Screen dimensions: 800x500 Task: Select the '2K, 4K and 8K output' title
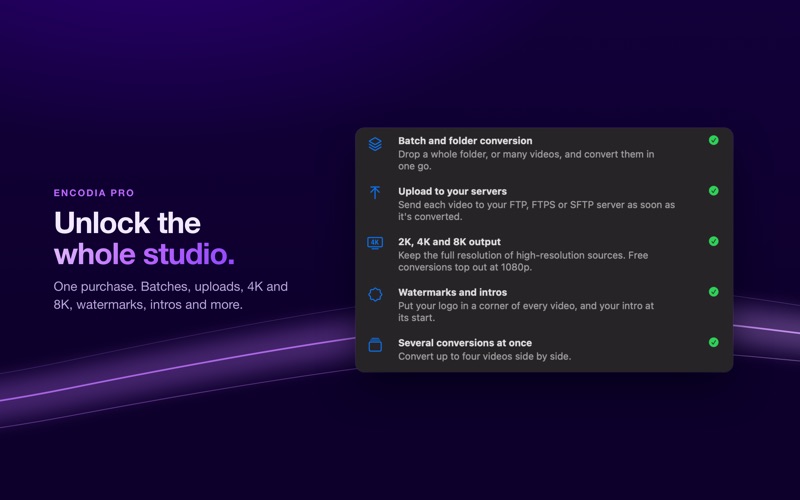point(449,242)
